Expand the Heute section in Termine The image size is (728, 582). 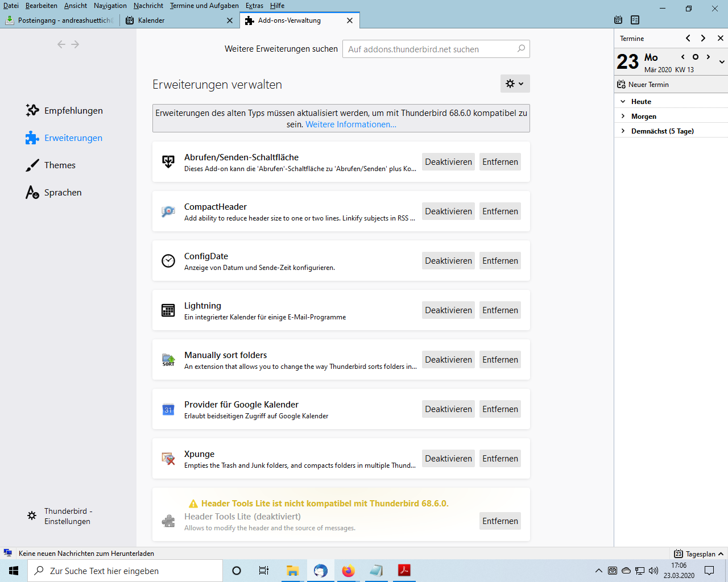tap(623, 102)
